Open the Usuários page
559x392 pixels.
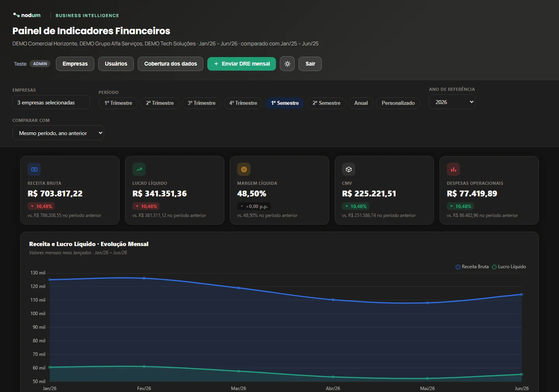click(116, 64)
